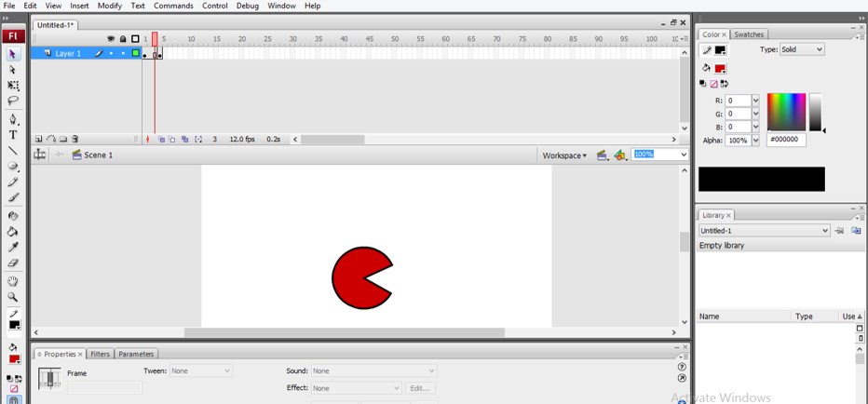Screen dimensions: 868x404
Task: Insert a layer folder
Action: 63,140
